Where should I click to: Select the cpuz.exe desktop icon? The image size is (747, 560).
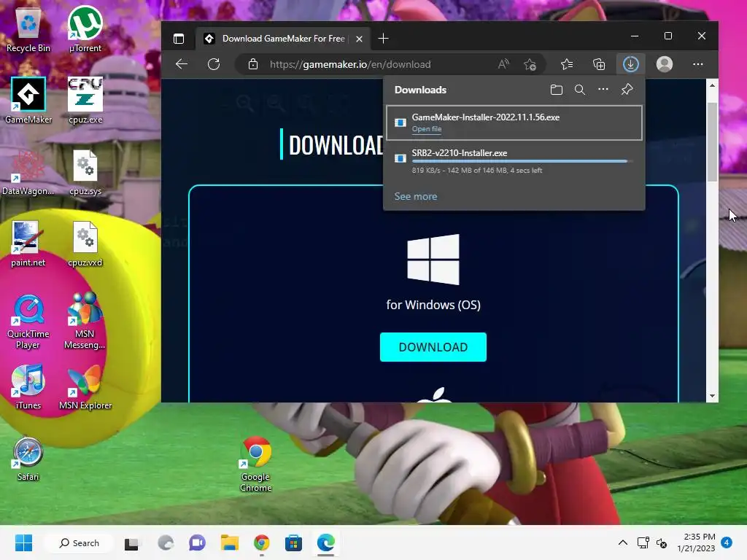[85, 101]
